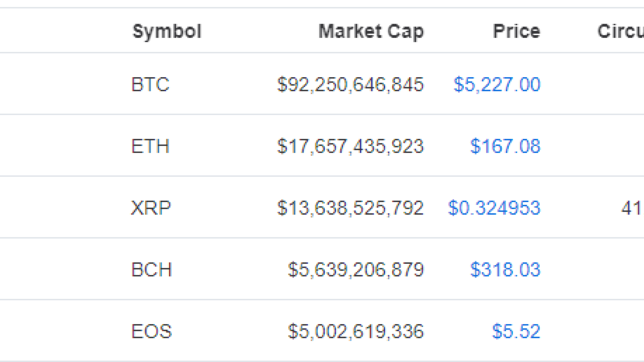Click EOS market cap $5,002,619,336

pyautogui.click(x=356, y=331)
